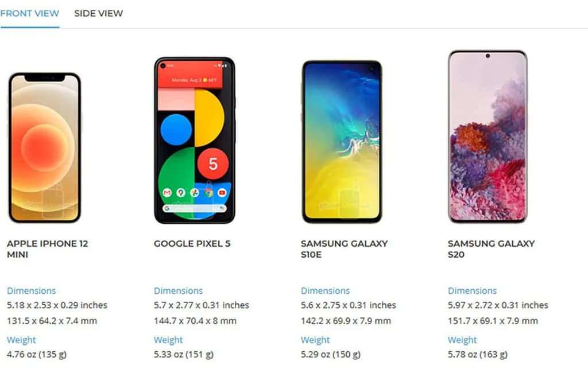Image resolution: width=588 pixels, height=369 pixels.
Task: Open the Samsung Galaxy S20 title link
Action: (491, 249)
